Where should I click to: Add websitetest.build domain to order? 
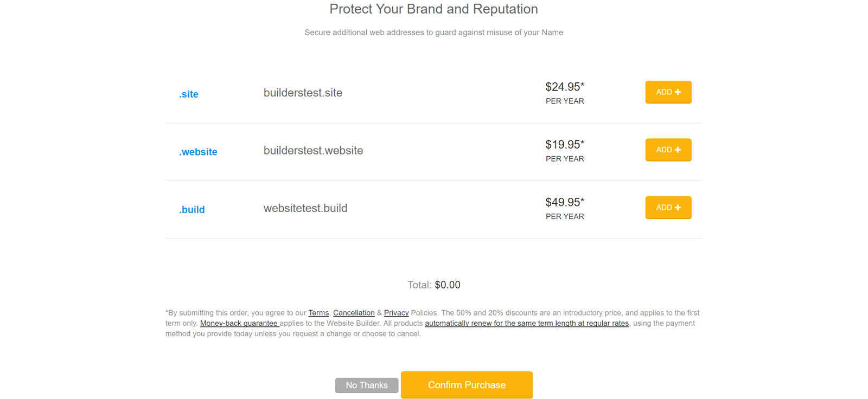coord(668,208)
